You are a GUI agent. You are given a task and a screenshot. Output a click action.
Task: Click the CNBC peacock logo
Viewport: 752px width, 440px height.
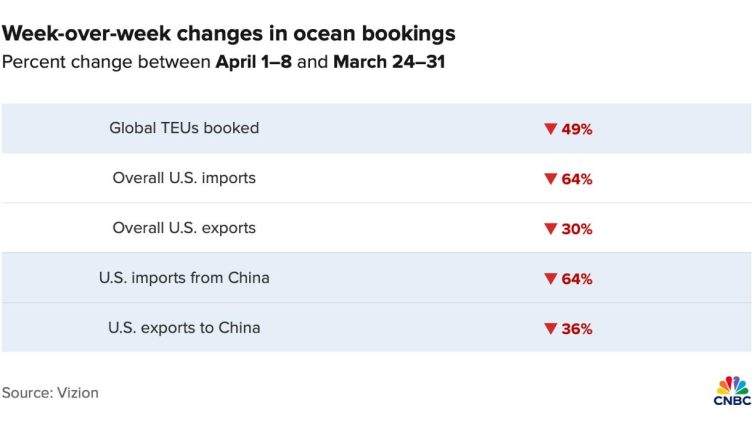coord(732,389)
